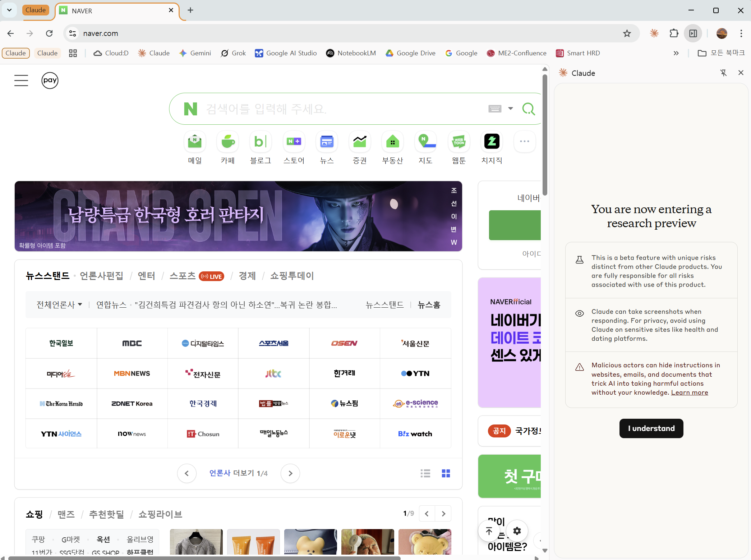Switch news stand to grid view
751x560 pixels.
click(x=446, y=473)
